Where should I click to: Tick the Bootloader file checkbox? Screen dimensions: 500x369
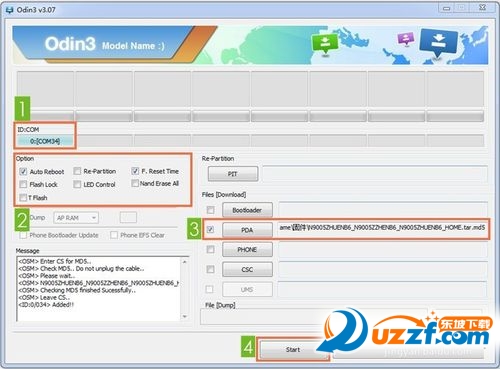click(x=210, y=210)
